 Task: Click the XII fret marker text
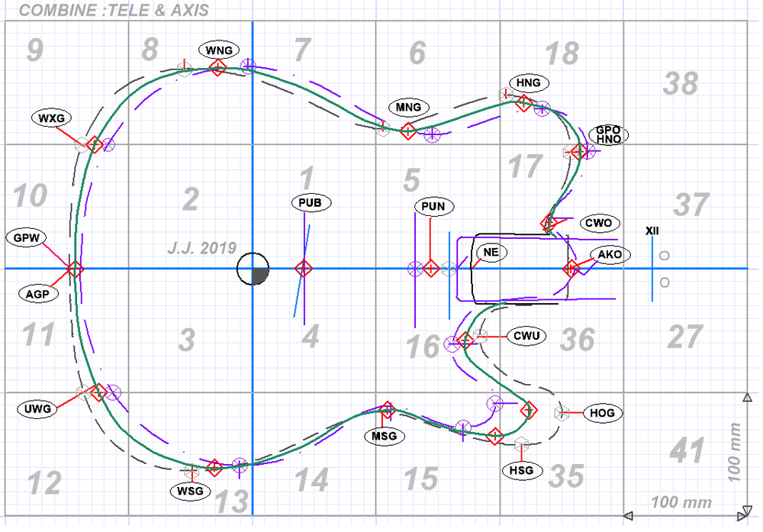(x=652, y=231)
